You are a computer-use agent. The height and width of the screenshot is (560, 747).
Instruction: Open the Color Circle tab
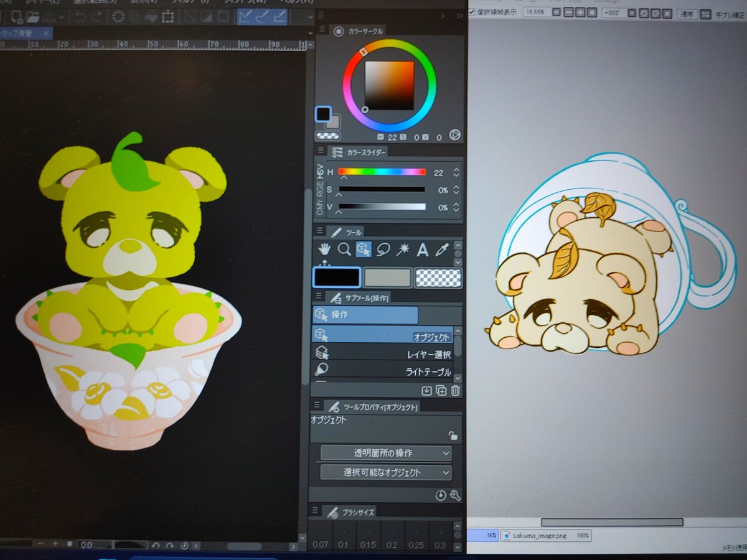[x=359, y=30]
